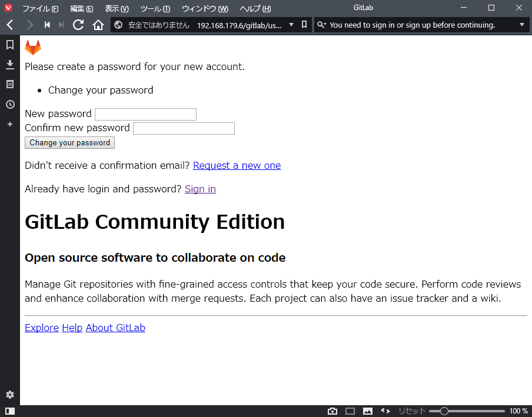Show the History panel clock icon
This screenshot has height=417, width=532.
pos(10,104)
